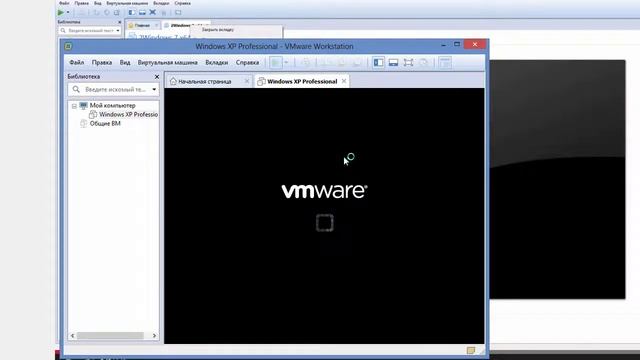The height and width of the screenshot is (360, 640).
Task: Click the console view icon in the back window toolbar
Action: pos(178,13)
